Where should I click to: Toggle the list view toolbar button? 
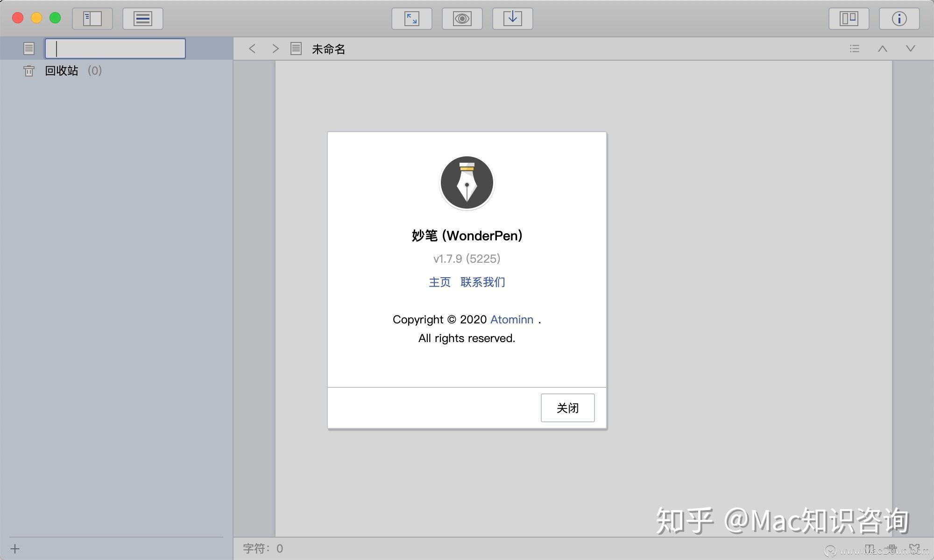(x=143, y=19)
